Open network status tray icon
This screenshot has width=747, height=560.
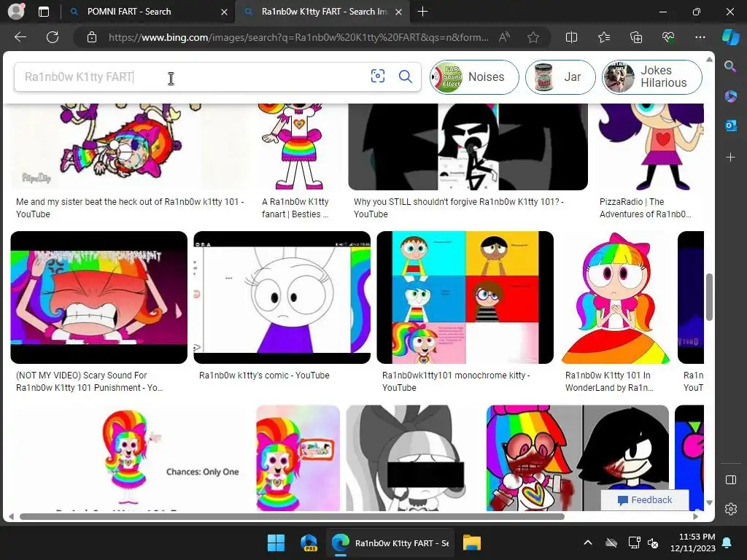(x=634, y=542)
